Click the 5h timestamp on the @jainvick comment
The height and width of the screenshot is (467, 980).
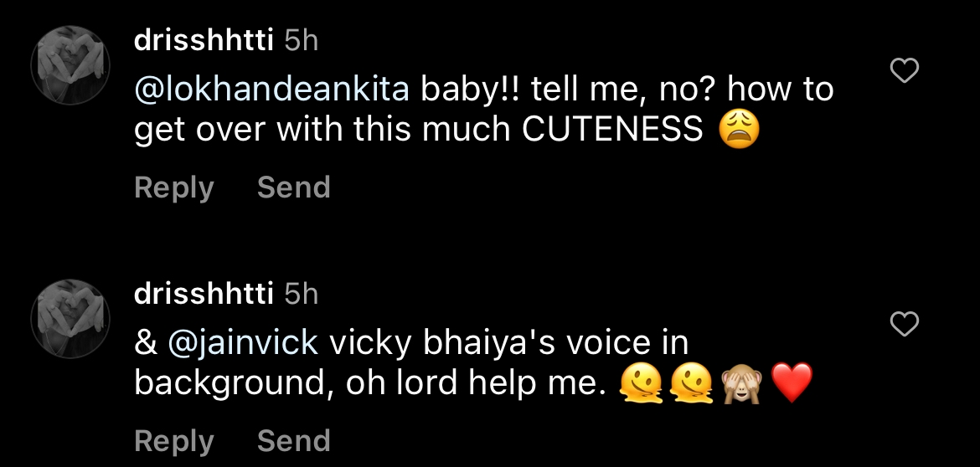(x=302, y=293)
